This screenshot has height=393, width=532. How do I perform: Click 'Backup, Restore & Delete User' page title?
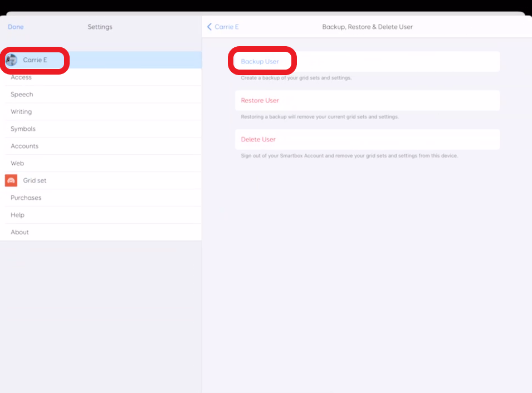pyautogui.click(x=368, y=27)
